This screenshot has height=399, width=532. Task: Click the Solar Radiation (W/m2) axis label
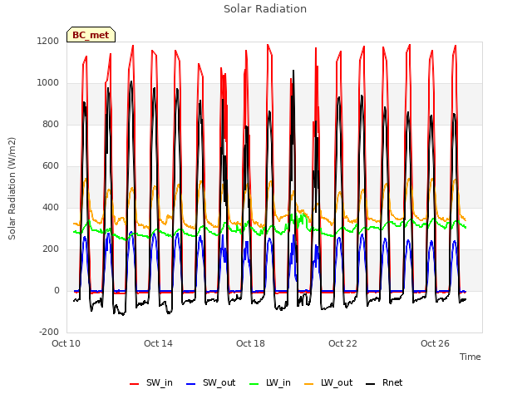point(12,189)
